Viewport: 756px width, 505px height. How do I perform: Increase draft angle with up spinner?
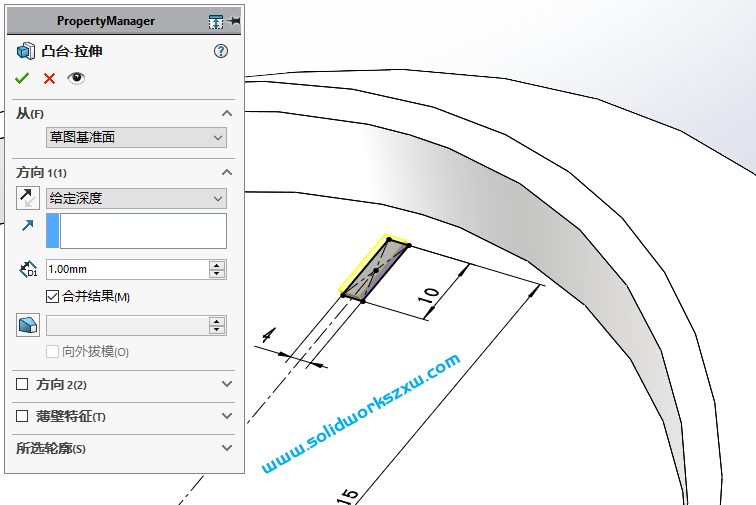tap(217, 321)
